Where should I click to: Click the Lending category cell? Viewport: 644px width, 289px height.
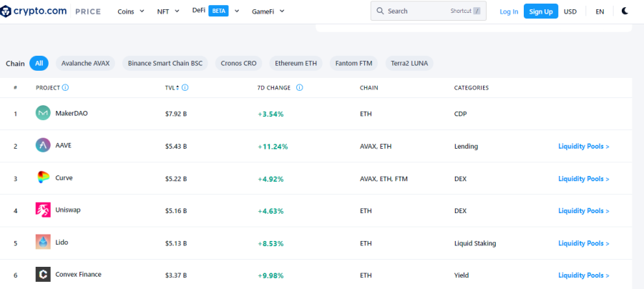[x=466, y=146]
